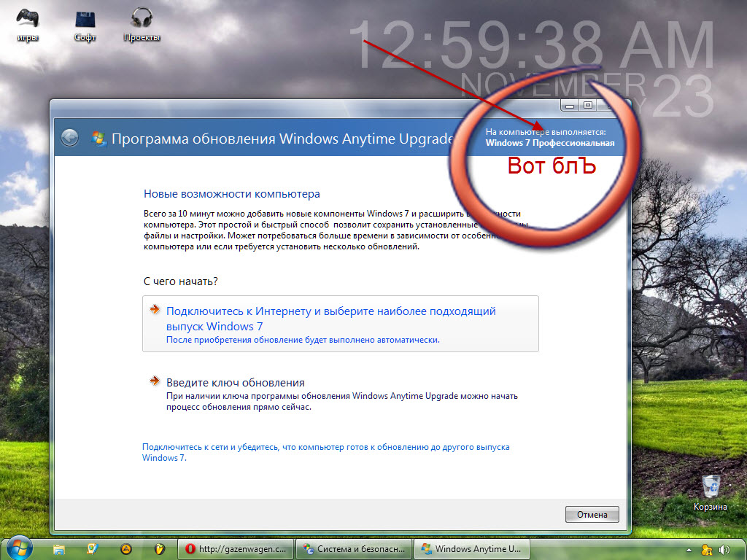The width and height of the screenshot is (747, 560).
Task: Switch to the Windows Anytime U... taskbar button
Action: pos(472,549)
